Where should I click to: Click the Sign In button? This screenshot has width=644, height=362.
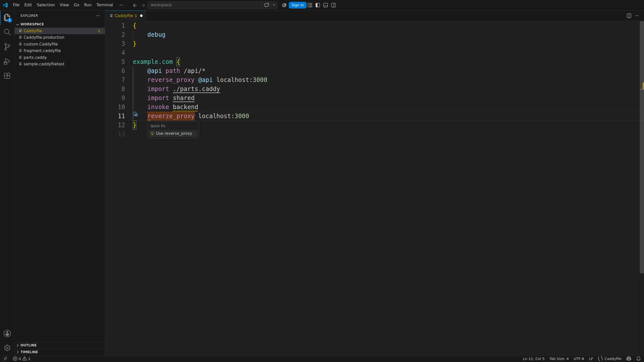tap(298, 5)
